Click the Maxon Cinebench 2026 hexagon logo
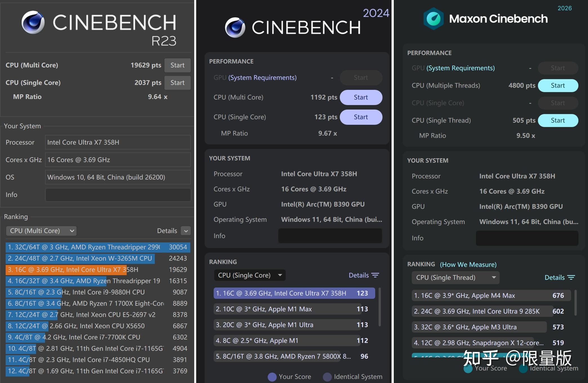 pyautogui.click(x=433, y=19)
